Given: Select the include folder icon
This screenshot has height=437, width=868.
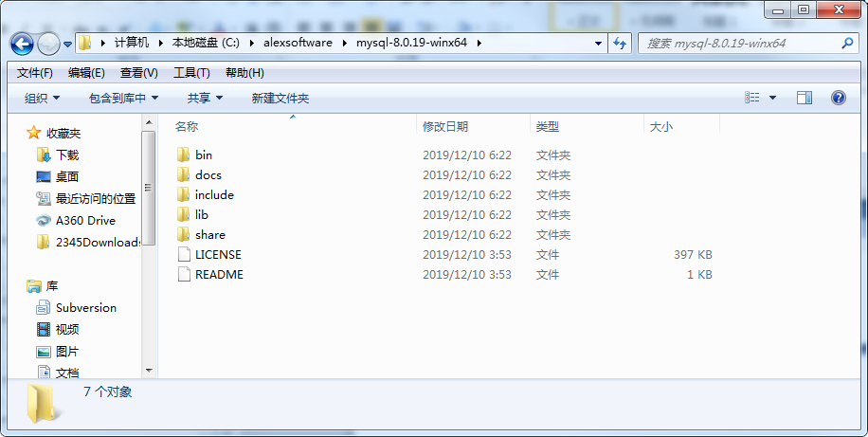Looking at the screenshot, I should tap(184, 194).
